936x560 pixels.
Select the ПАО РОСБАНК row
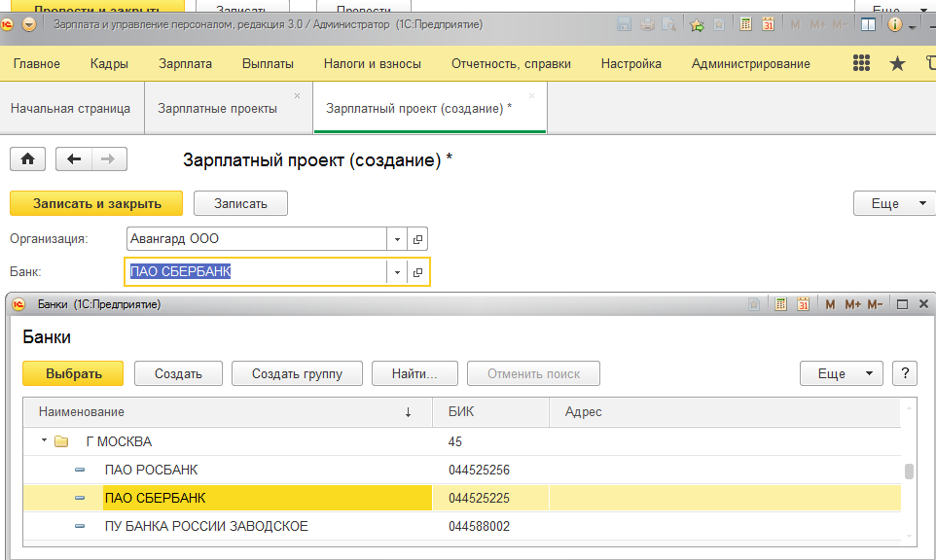[151, 470]
